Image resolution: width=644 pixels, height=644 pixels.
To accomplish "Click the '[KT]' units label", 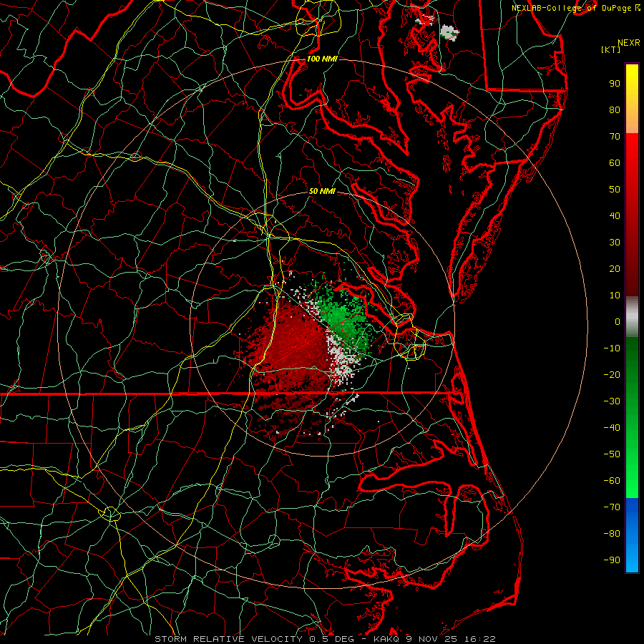I will click(x=610, y=49).
